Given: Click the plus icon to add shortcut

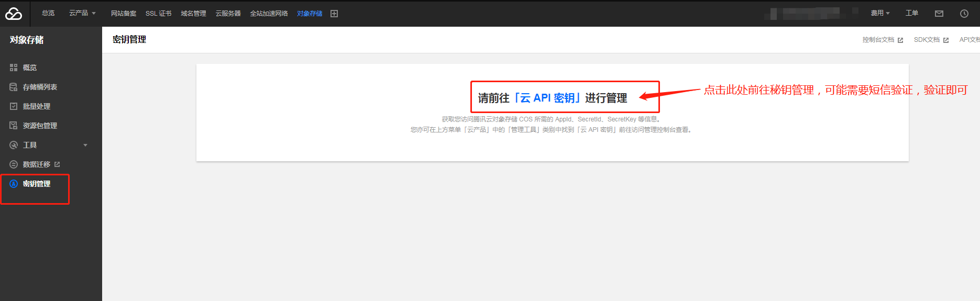Looking at the screenshot, I should click(334, 14).
